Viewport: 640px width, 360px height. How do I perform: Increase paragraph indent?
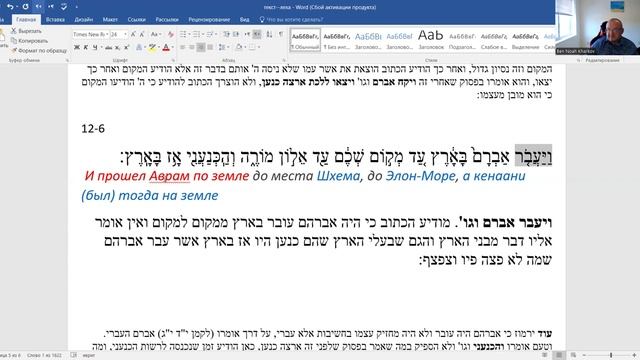tap(236, 34)
